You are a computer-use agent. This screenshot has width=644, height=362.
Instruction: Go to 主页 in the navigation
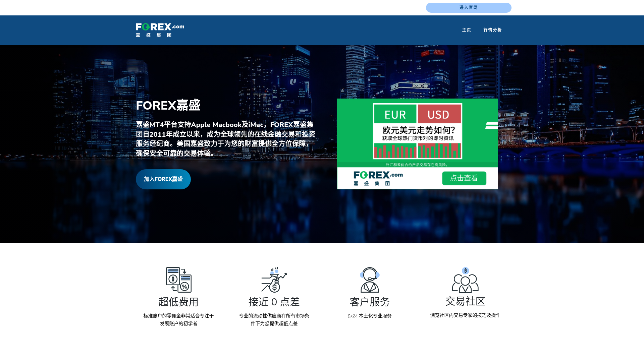pyautogui.click(x=467, y=30)
